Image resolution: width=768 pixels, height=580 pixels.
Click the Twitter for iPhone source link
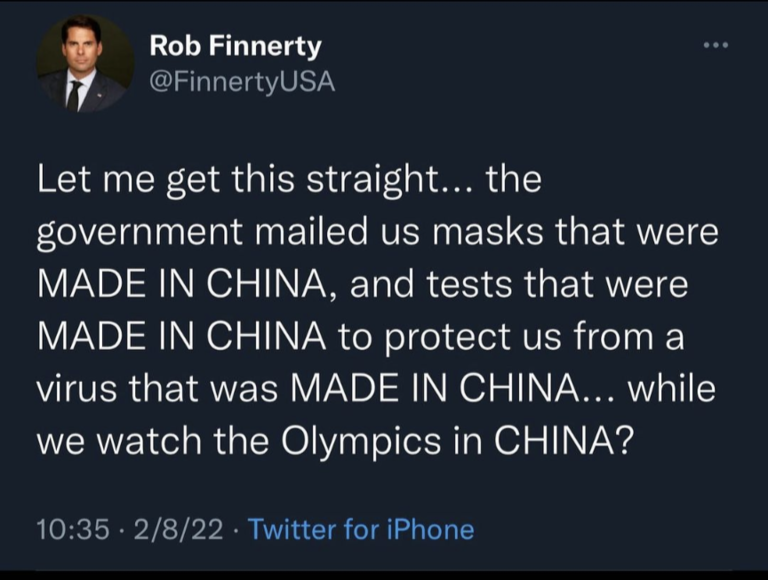coord(362,530)
